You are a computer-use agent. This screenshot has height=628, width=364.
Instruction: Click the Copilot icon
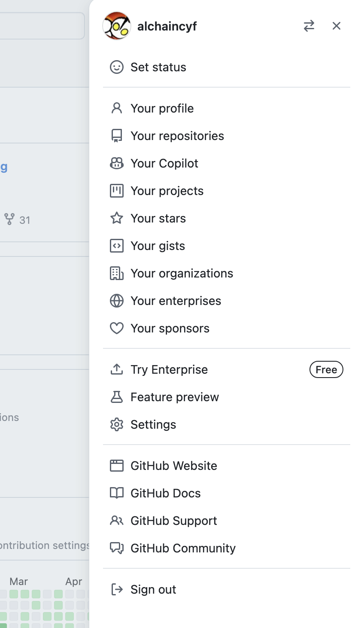pyautogui.click(x=117, y=164)
